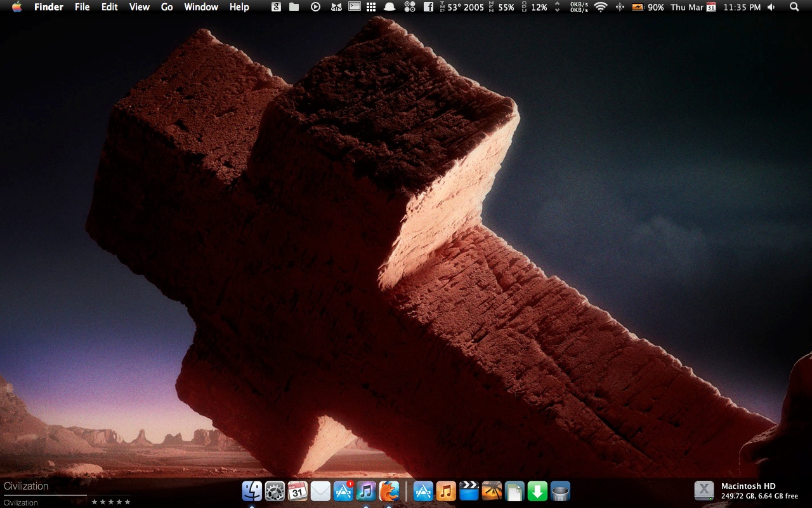This screenshot has height=508, width=812.
Task: Click the Thu Mar calendar date indicator
Action: (x=693, y=7)
